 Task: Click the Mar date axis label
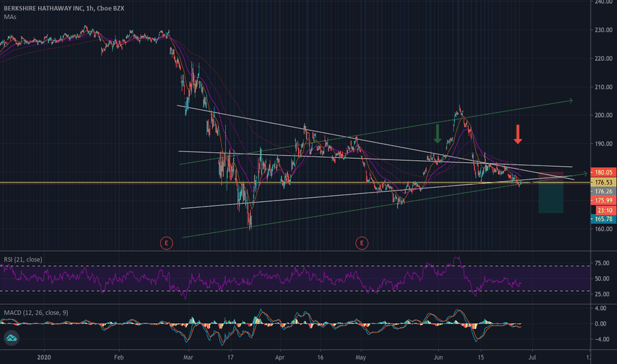click(x=188, y=357)
